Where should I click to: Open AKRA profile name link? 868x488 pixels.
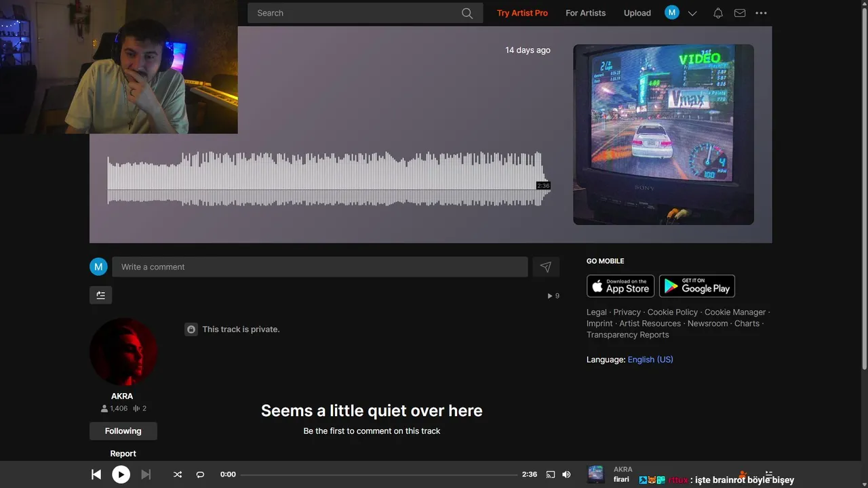[x=122, y=396]
